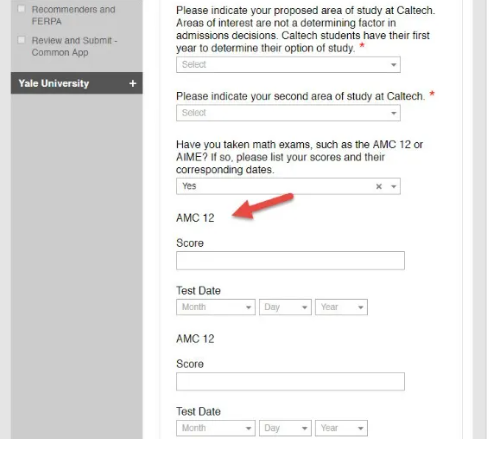The width and height of the screenshot is (489, 451).
Task: Open second AMC 12 Day dropdown
Action: tap(285, 428)
